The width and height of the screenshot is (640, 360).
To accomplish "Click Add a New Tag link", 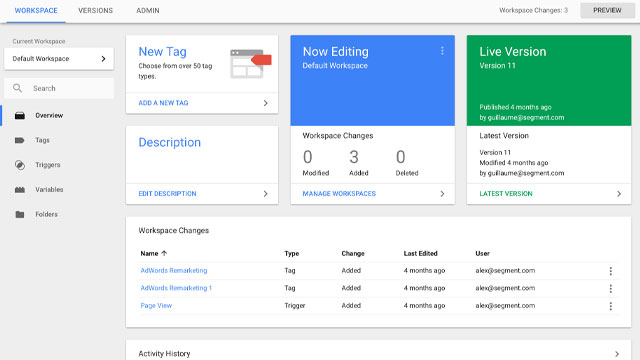I will 163,103.
